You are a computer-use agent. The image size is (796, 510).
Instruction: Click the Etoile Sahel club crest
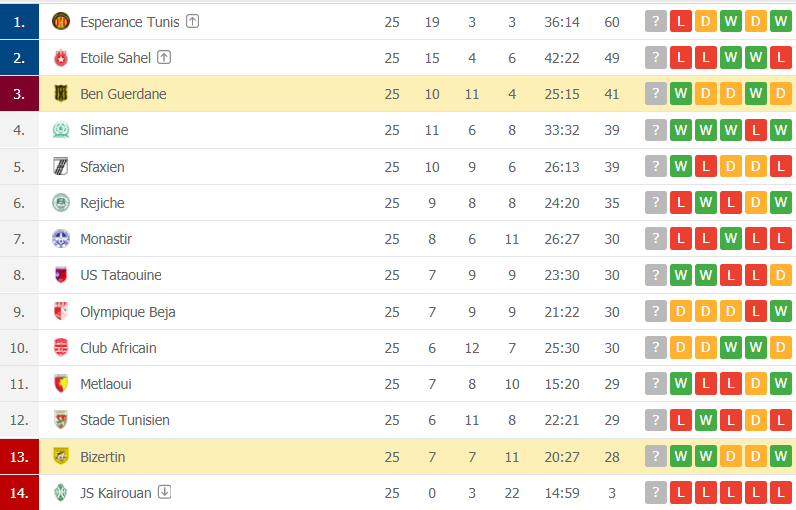click(x=61, y=58)
